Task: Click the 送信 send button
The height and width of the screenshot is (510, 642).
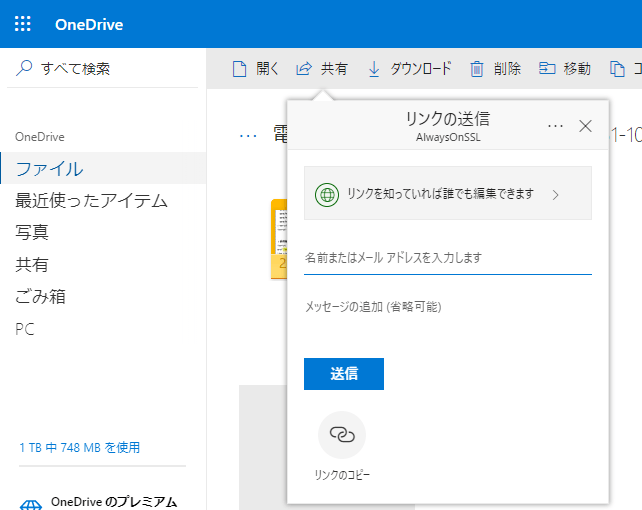Action: point(344,374)
